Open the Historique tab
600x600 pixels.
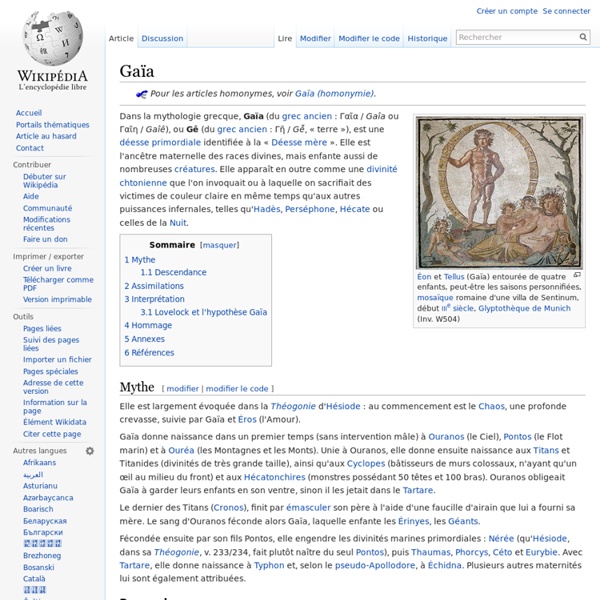[427, 38]
